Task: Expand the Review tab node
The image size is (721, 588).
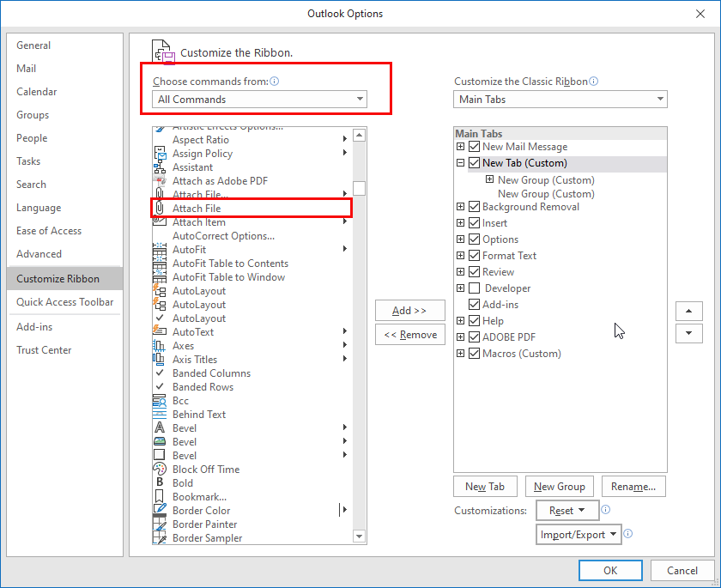Action: point(460,272)
